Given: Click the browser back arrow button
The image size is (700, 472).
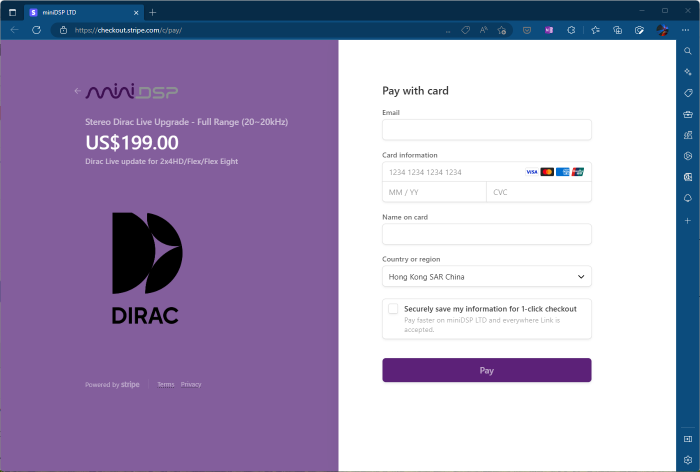Looking at the screenshot, I should [14, 30].
